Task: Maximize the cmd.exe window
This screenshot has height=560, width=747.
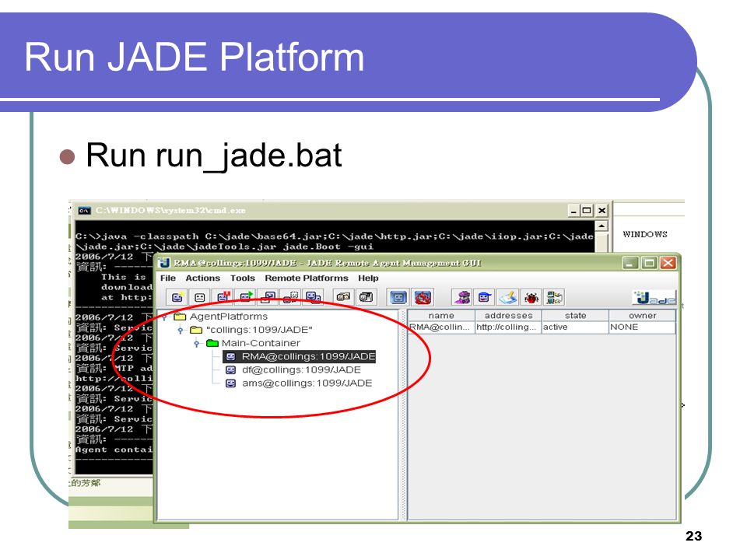Action: pyautogui.click(x=587, y=211)
